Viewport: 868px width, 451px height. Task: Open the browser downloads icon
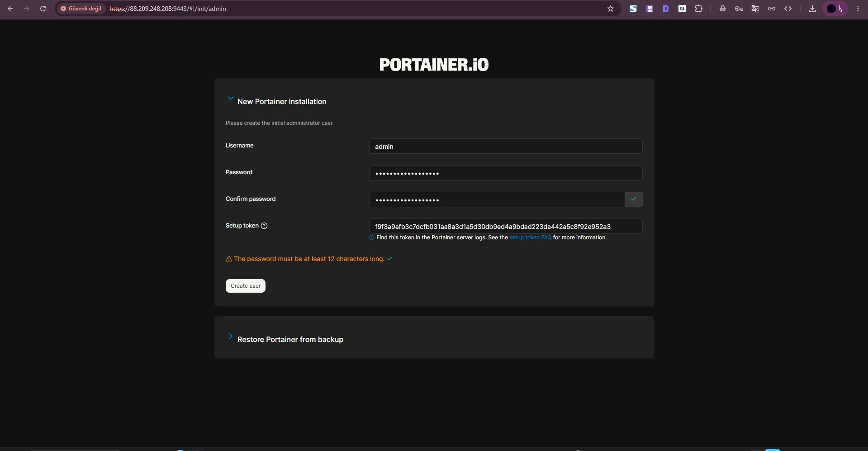pos(812,9)
